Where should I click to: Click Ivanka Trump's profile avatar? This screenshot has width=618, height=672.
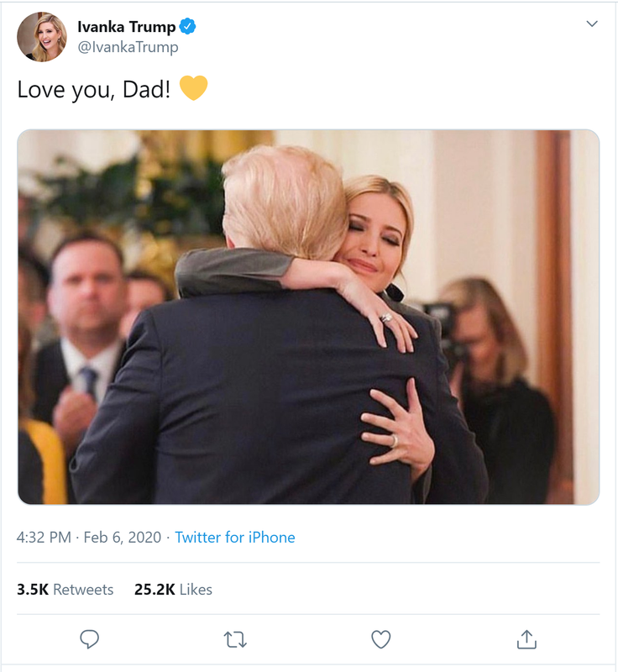[x=42, y=37]
